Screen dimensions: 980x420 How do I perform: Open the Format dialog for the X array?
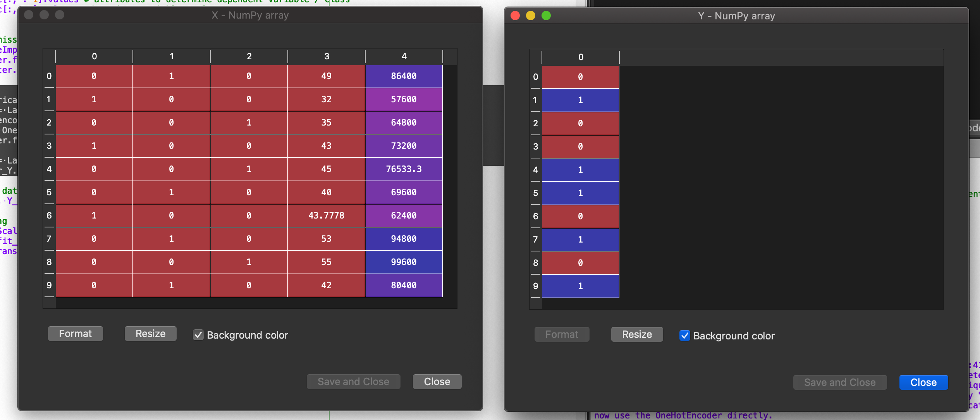[x=75, y=333]
